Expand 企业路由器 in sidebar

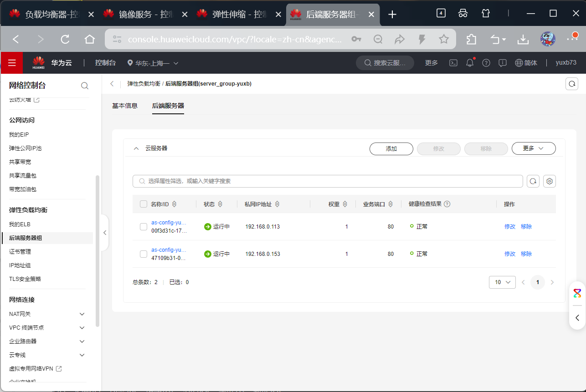point(82,341)
